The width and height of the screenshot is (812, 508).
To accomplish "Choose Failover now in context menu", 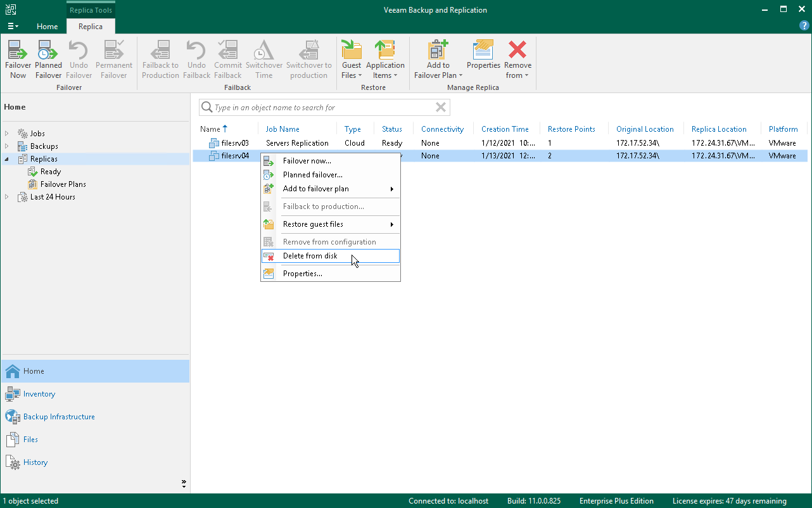I will coord(331,161).
